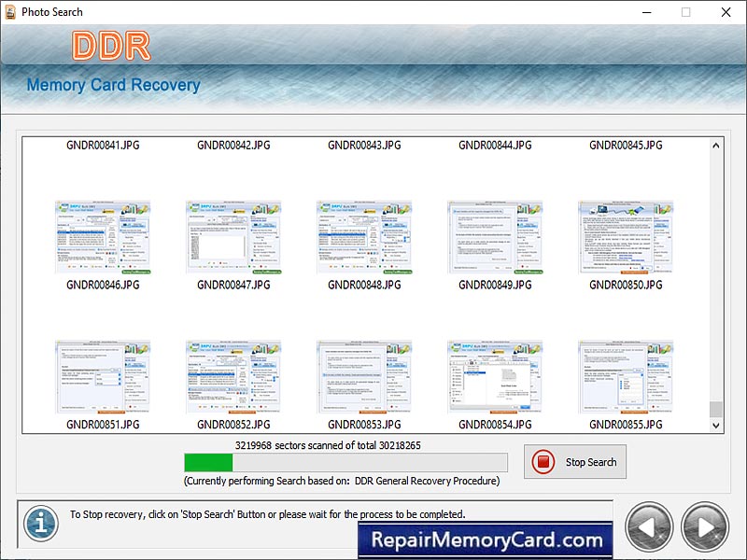
Task: Select the GNDR00848.JPG thumbnail
Action: pos(364,237)
